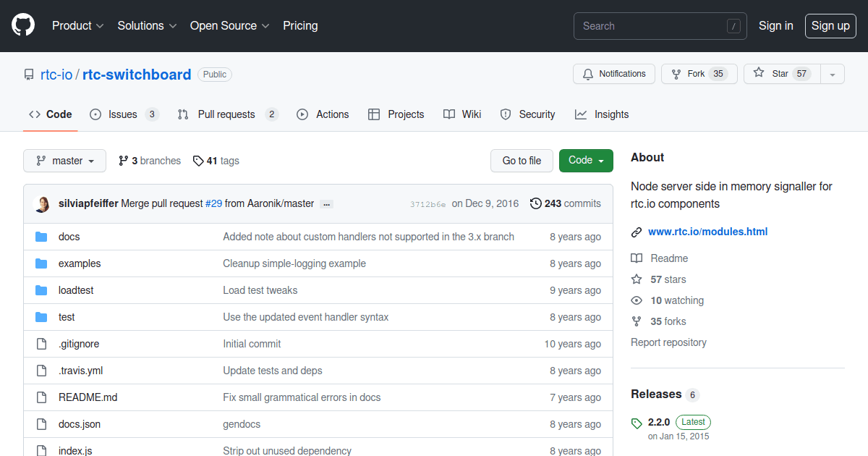Switch to the Issues tab
The height and width of the screenshot is (456, 868).
(x=124, y=114)
